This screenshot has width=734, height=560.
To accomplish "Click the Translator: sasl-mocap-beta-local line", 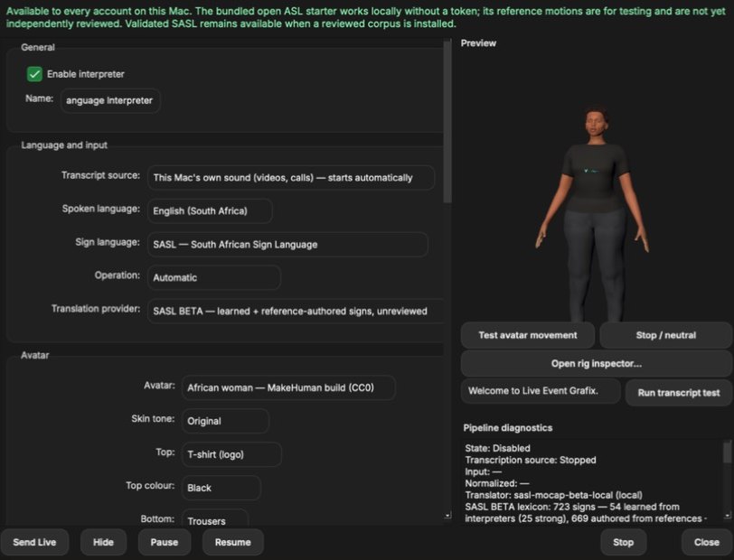I will coord(553,495).
